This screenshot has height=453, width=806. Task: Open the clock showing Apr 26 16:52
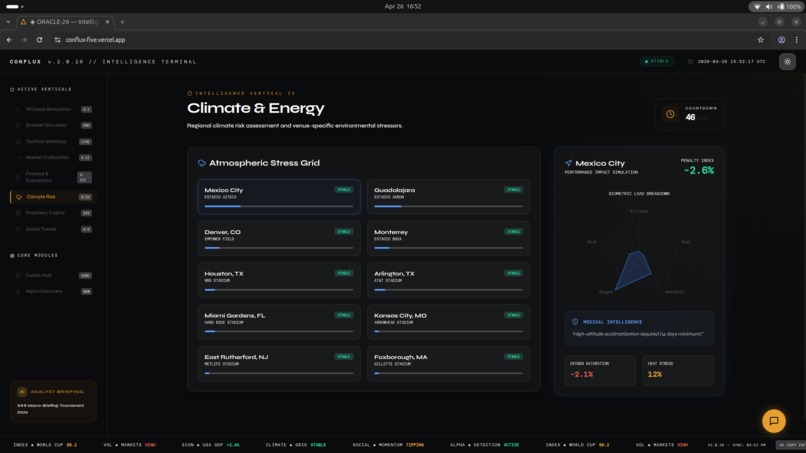(402, 7)
